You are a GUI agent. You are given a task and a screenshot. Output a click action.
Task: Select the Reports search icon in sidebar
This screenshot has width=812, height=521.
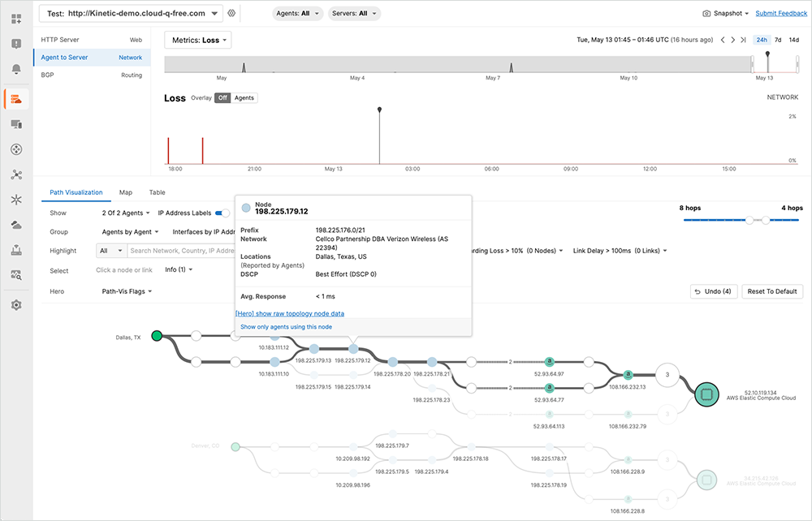click(16, 277)
